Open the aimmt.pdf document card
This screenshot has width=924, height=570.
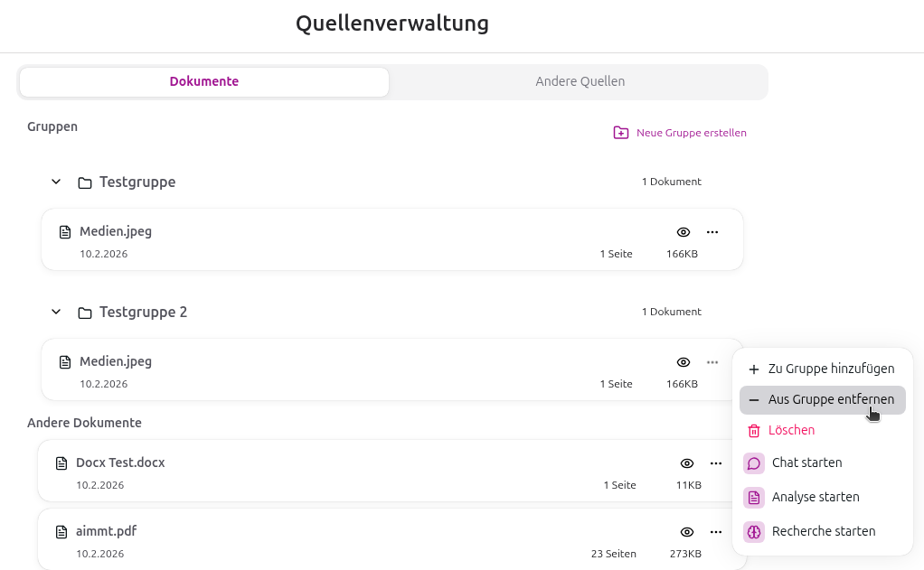362,540
